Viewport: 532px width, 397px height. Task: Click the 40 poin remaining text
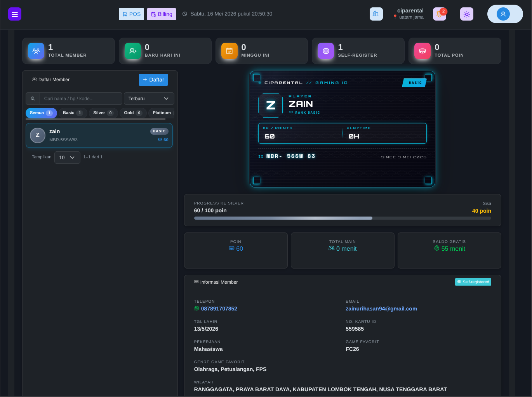click(x=482, y=211)
